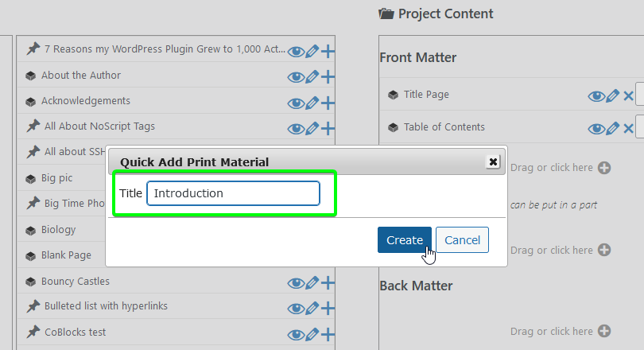This screenshot has height=350, width=644.
Task: Click plus circle under Back Matter
Action: click(604, 331)
